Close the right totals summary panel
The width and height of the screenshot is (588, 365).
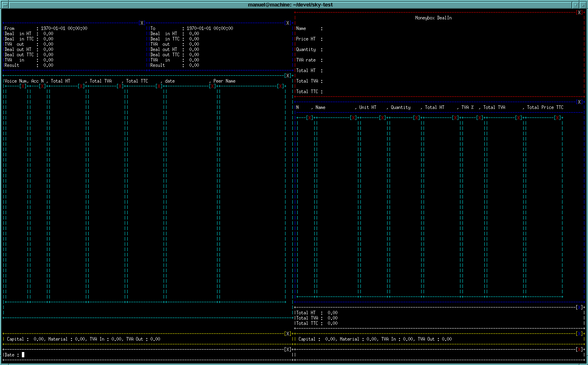tap(579, 307)
